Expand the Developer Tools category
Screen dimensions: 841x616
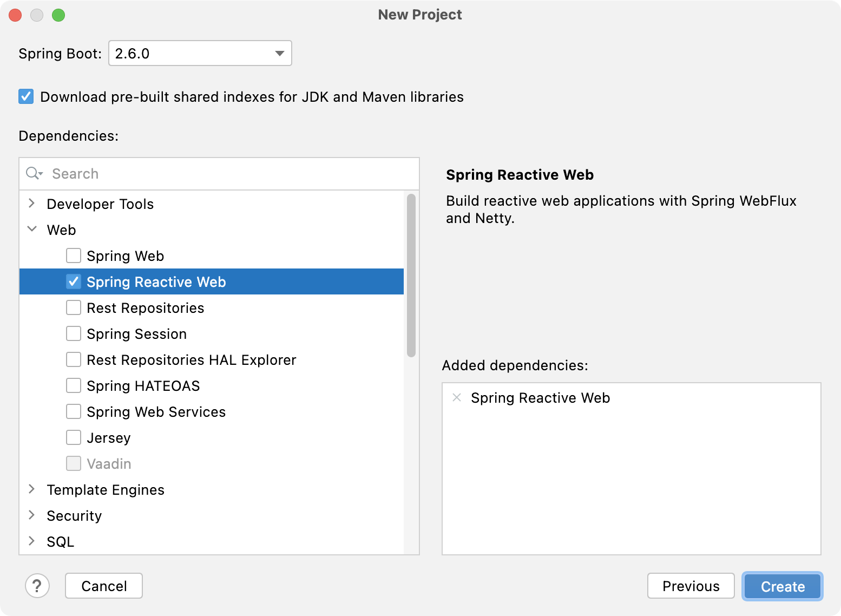point(31,204)
